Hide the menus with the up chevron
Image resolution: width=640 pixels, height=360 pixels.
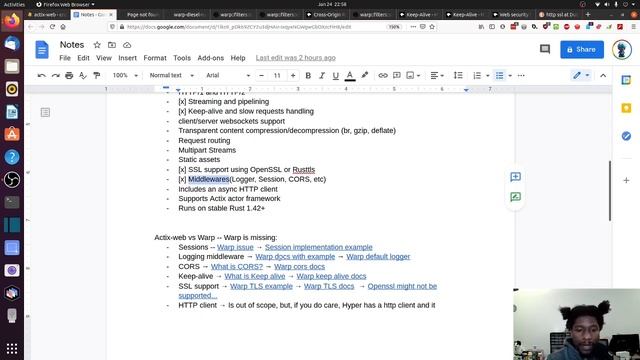603,76
